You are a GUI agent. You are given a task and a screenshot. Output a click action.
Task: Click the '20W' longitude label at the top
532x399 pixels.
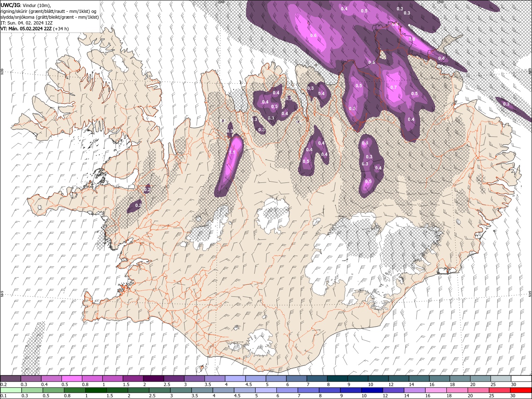tap(221, 2)
